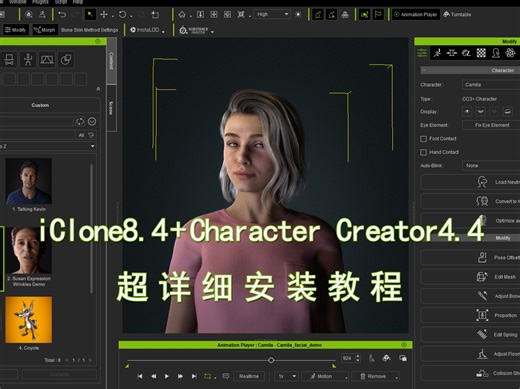Click the play button in Animation Player
Screen dimensions: 520x389
pyautogui.click(x=167, y=376)
